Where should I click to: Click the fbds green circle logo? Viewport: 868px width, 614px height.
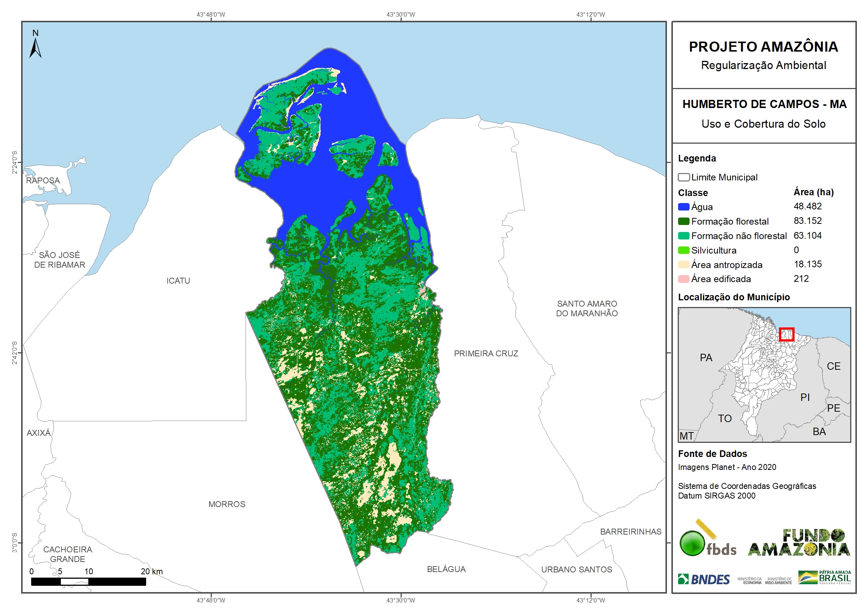(x=693, y=543)
